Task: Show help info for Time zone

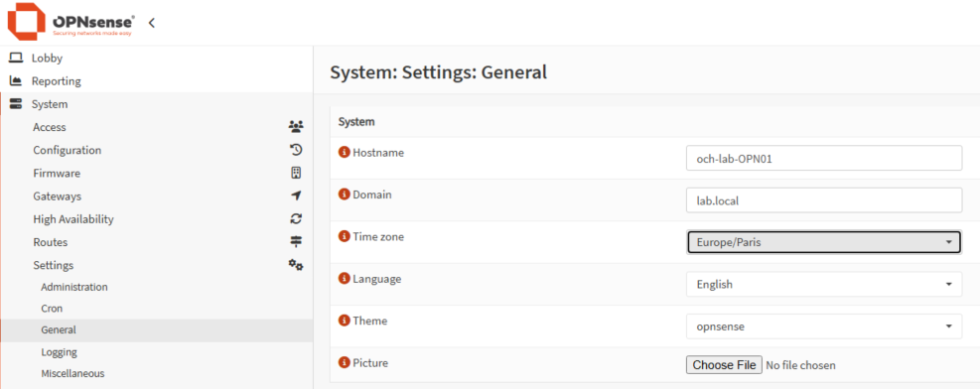Action: 344,236
